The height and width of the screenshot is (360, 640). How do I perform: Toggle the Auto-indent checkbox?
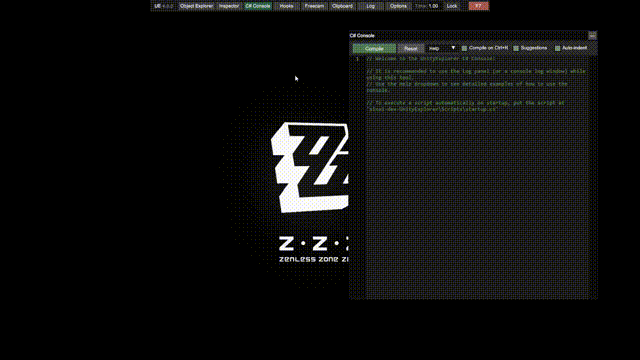pos(558,48)
